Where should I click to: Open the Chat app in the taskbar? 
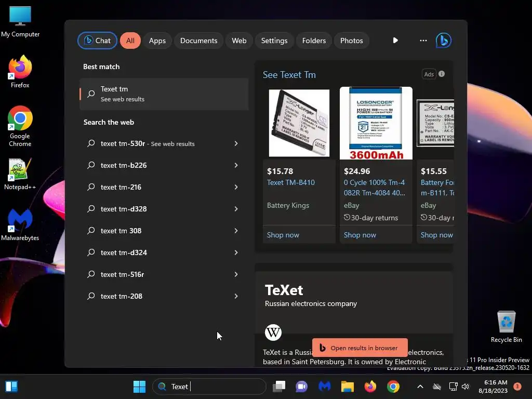coord(302,387)
